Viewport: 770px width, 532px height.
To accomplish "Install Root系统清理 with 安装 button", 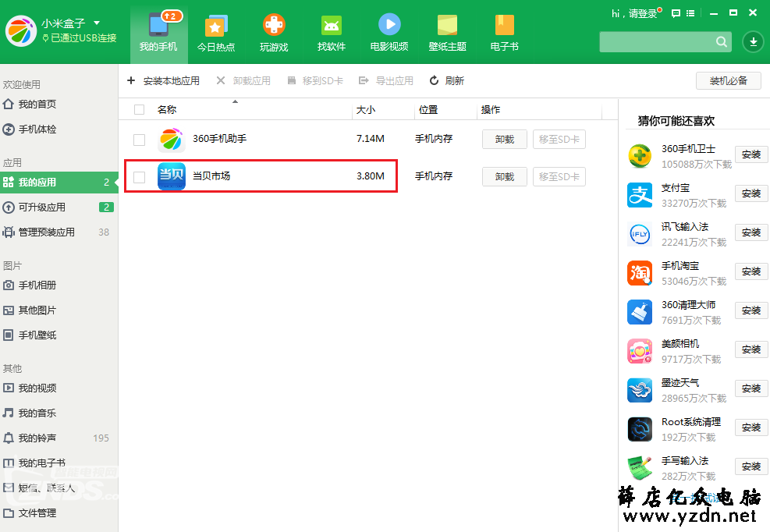I will (750, 427).
